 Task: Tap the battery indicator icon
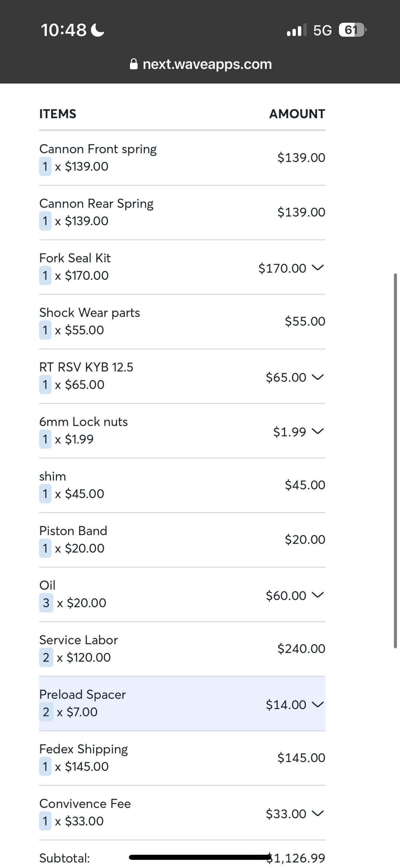353,30
